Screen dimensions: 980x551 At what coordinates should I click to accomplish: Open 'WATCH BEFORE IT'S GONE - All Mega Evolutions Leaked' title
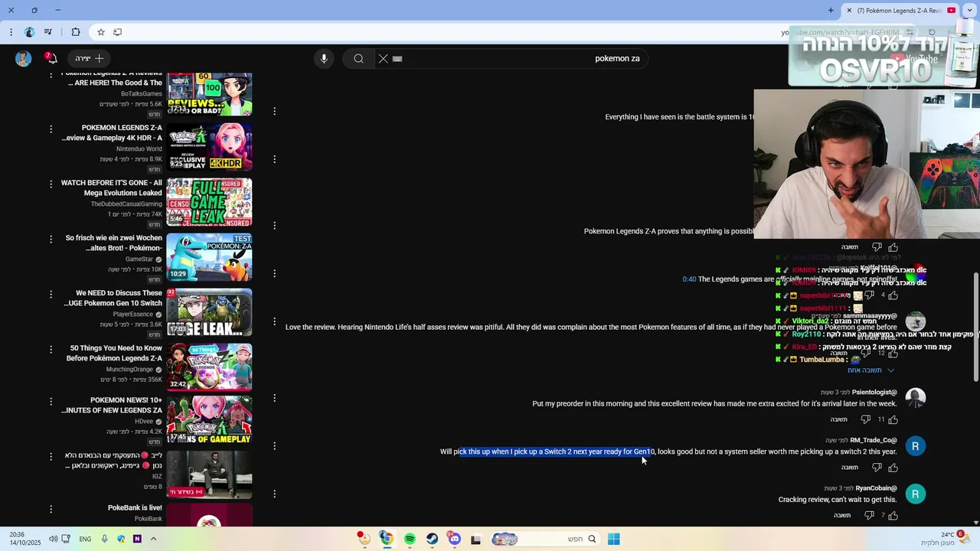point(112,188)
